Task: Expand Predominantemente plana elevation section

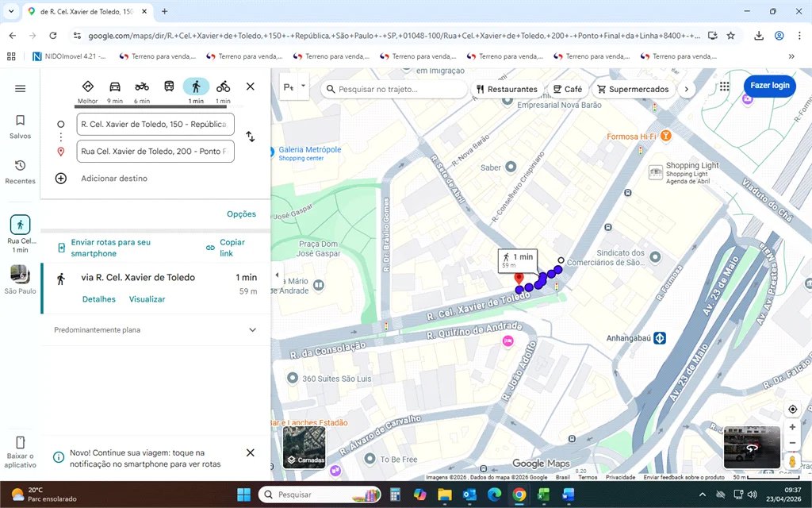Action: 155,329
